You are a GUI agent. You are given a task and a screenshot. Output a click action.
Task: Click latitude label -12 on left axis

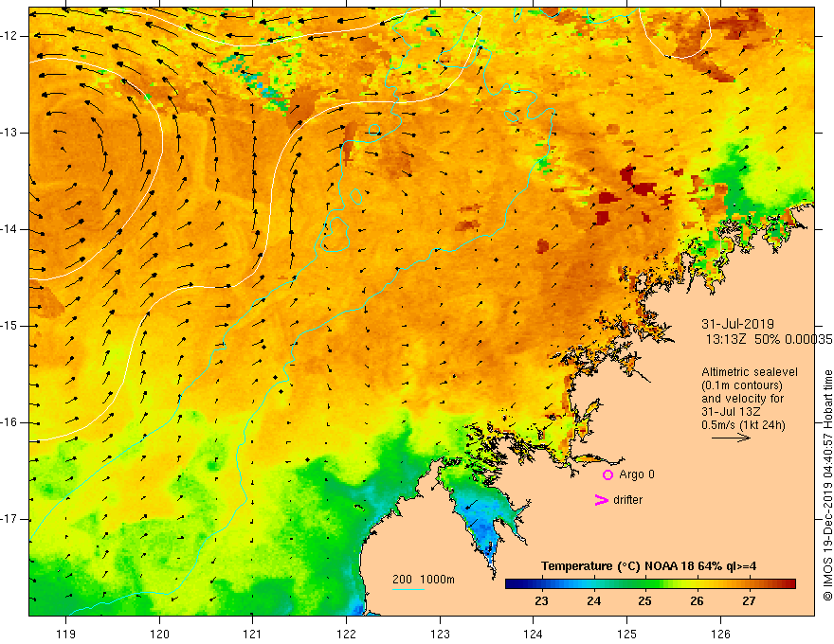coord(9,36)
